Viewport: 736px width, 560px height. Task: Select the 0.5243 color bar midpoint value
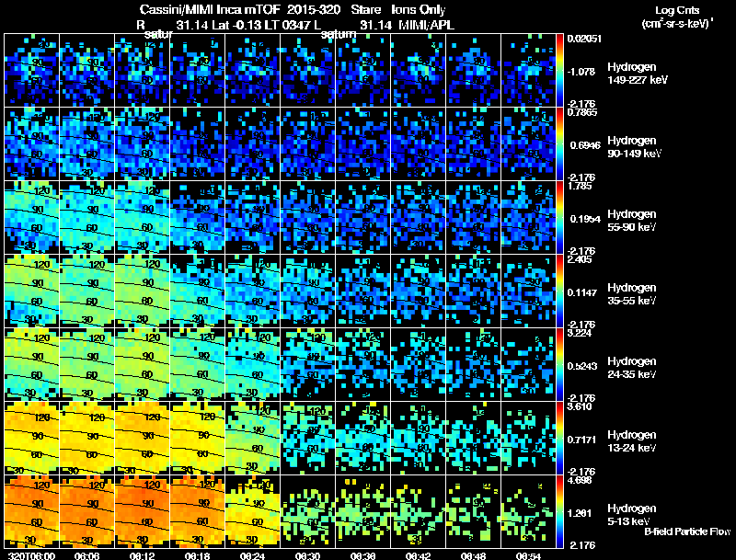(583, 366)
